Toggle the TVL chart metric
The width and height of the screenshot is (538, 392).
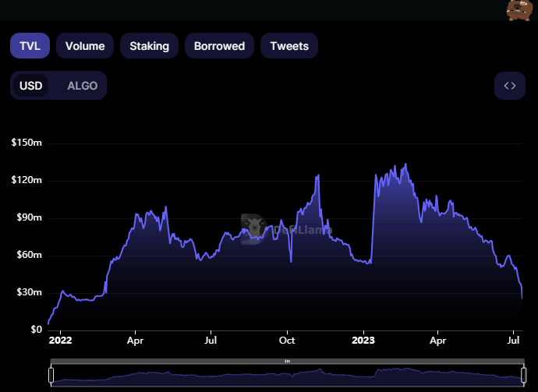pos(30,46)
